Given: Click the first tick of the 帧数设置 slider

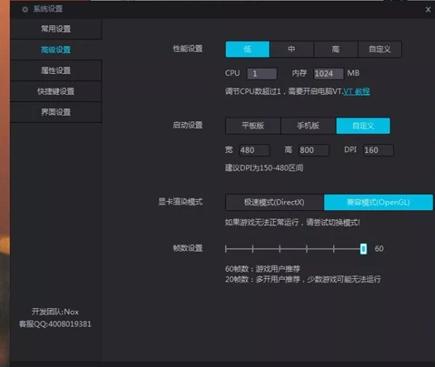Looking at the screenshot, I should pyautogui.click(x=226, y=249).
